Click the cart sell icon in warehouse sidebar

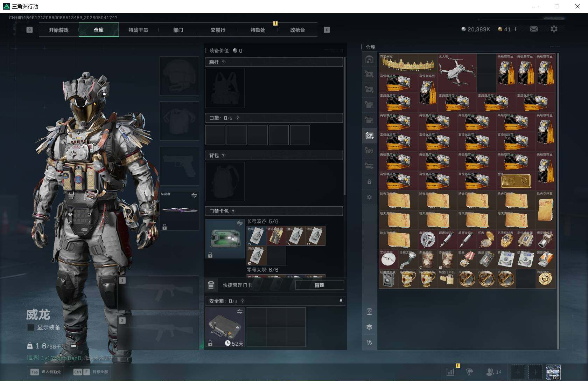[x=369, y=342]
